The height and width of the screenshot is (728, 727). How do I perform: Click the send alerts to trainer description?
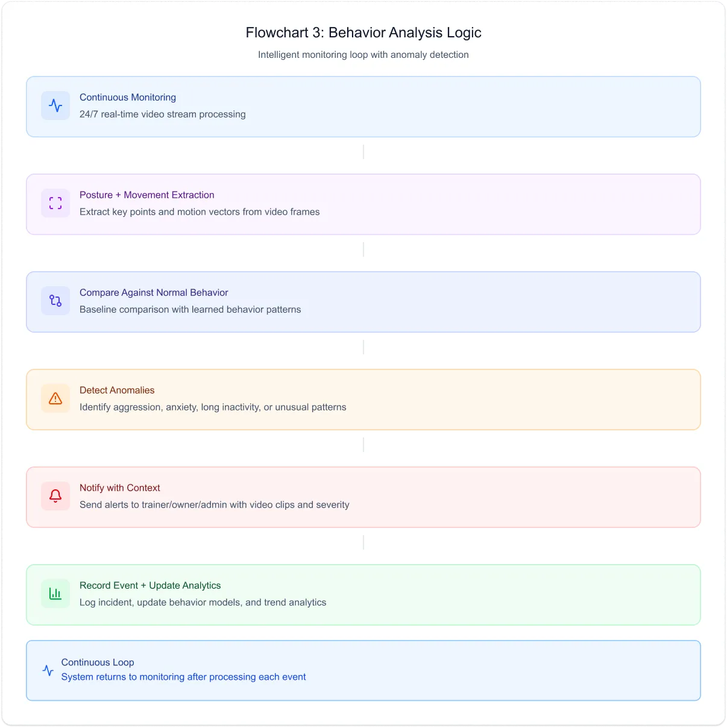point(214,504)
